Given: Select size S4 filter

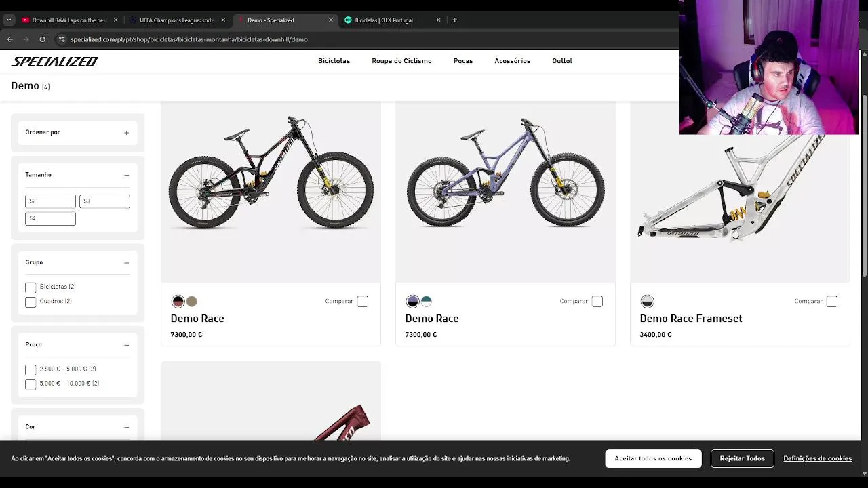Looking at the screenshot, I should (50, 218).
